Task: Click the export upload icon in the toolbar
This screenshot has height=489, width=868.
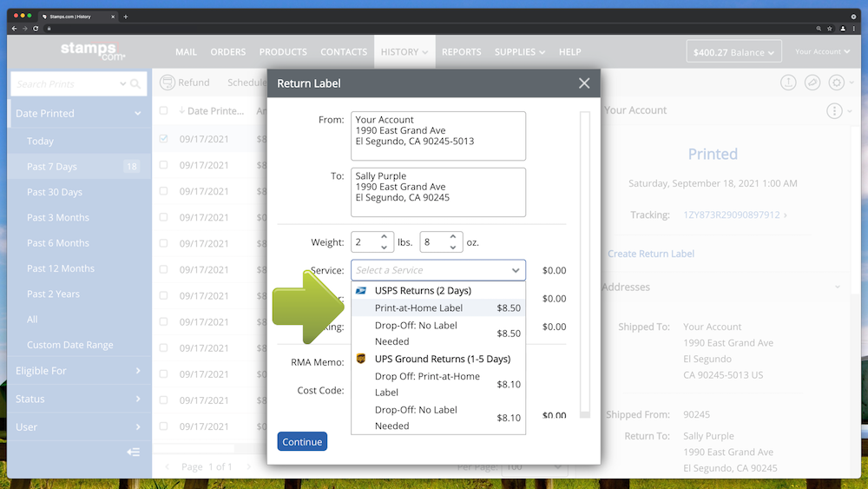Action: (788, 83)
